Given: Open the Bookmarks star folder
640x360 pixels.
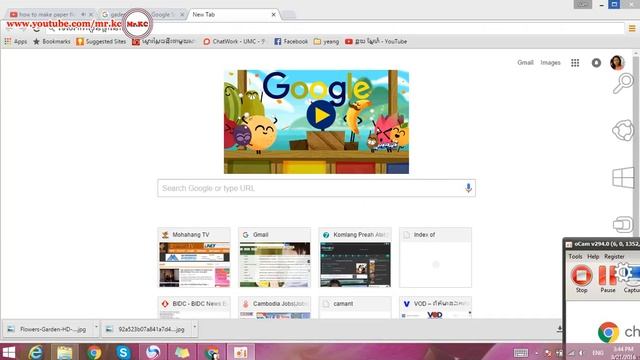Looking at the screenshot, I should (x=51, y=41).
